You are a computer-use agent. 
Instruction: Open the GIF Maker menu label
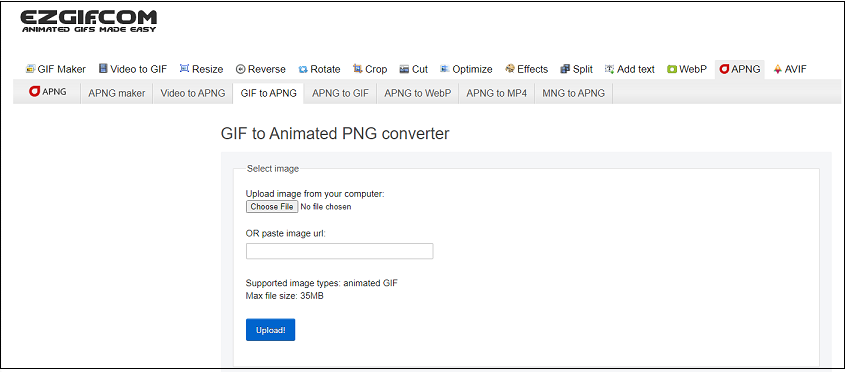(x=62, y=69)
